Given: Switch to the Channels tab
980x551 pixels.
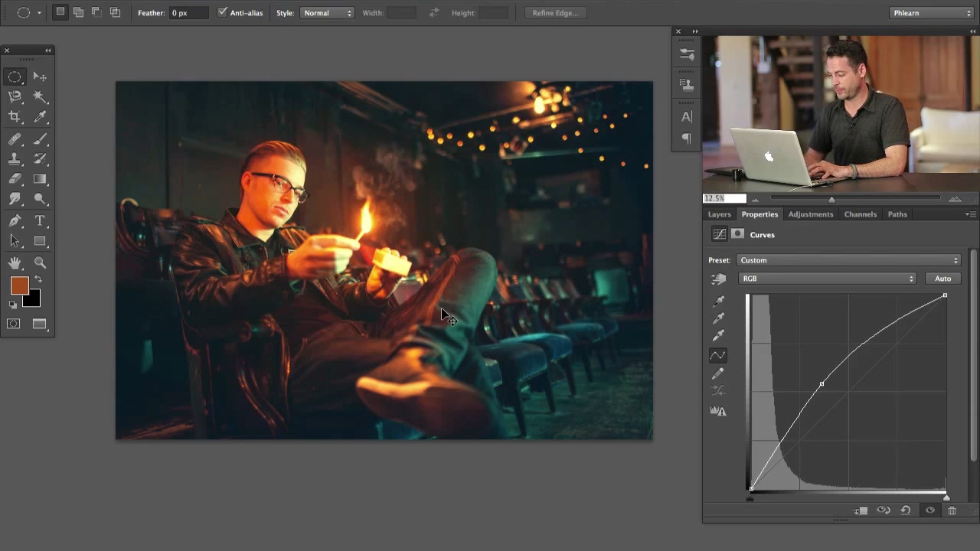Looking at the screenshot, I should (860, 214).
